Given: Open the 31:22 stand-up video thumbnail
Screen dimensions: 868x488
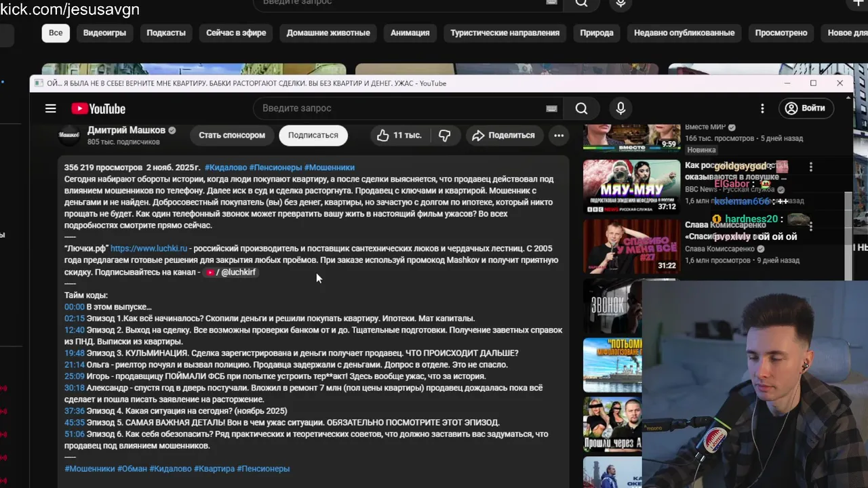Looking at the screenshot, I should pyautogui.click(x=631, y=246).
